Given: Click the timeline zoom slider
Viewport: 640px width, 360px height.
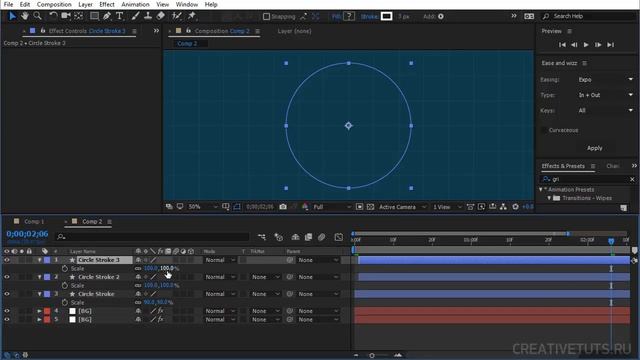Looking at the screenshot, I should pos(372,356).
